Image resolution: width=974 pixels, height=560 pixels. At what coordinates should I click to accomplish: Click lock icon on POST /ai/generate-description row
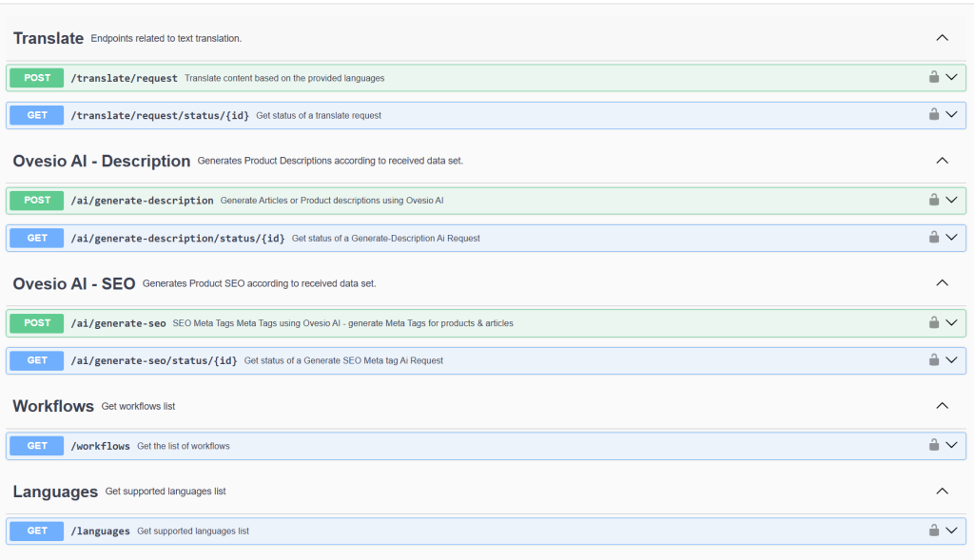[934, 200]
